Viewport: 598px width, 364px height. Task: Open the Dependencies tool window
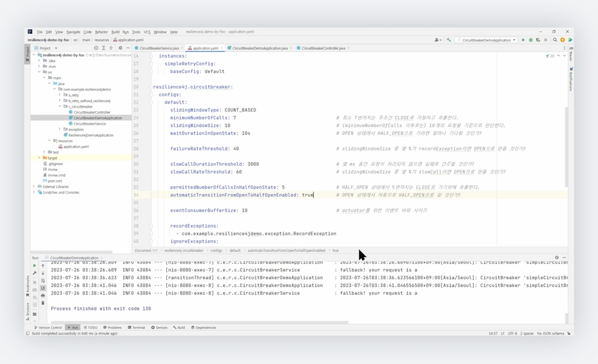[x=204, y=327]
